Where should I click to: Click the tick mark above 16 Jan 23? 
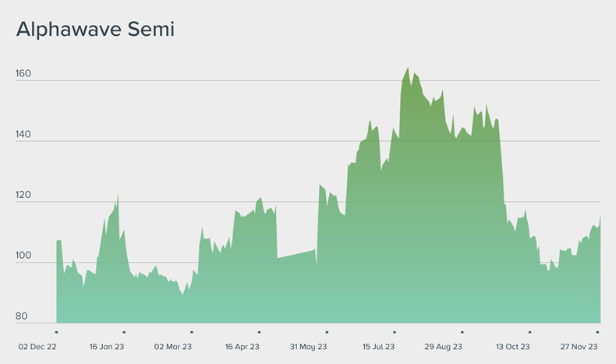pos(124,332)
